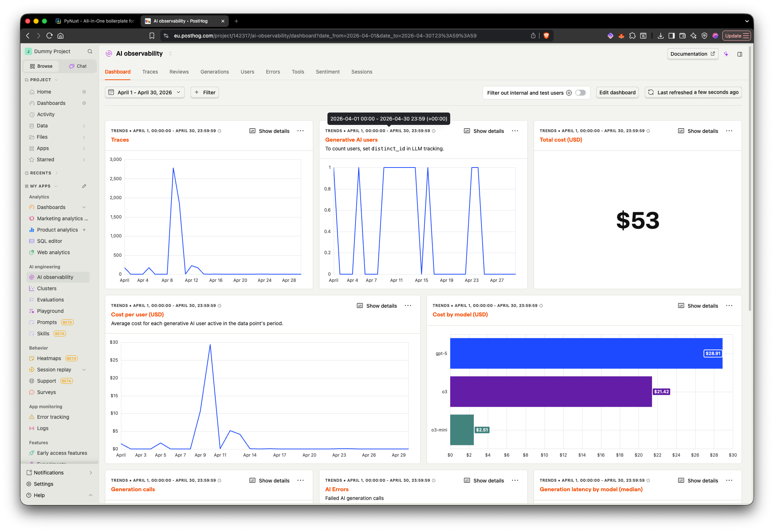
Task: Open Heatmaps in the sidebar
Action: [x=49, y=358]
